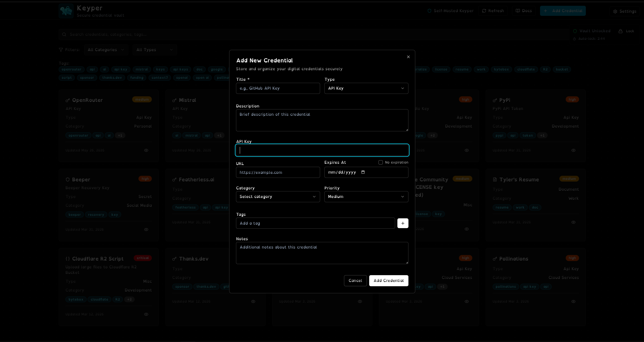Reveal the Thanks.dev credential eye icon
This screenshot has width=644, height=342.
(x=253, y=302)
